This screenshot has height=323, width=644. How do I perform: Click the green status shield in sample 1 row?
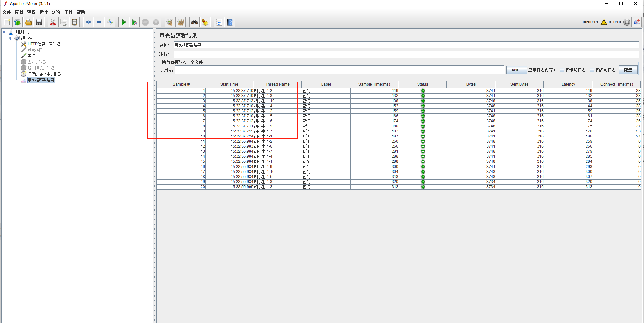(x=423, y=91)
